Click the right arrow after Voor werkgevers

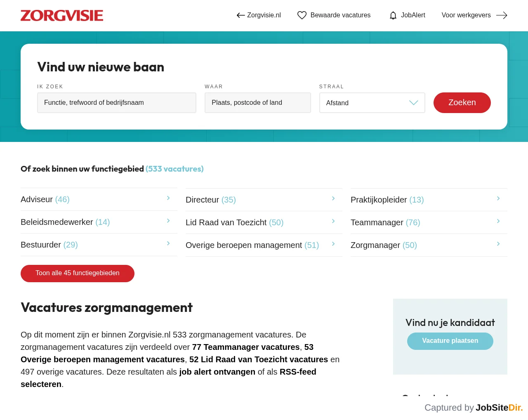[502, 15]
